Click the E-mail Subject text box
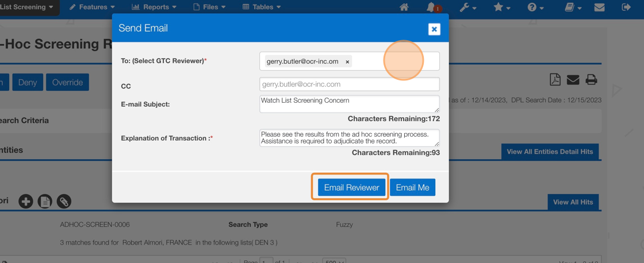 (x=350, y=104)
